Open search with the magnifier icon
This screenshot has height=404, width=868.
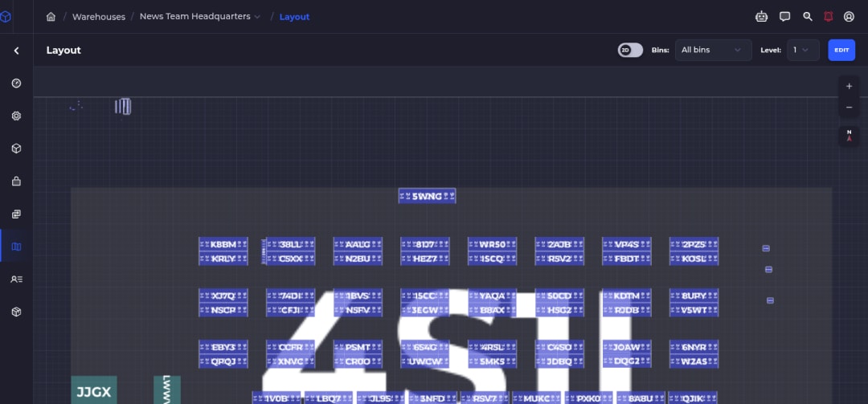[x=808, y=17]
